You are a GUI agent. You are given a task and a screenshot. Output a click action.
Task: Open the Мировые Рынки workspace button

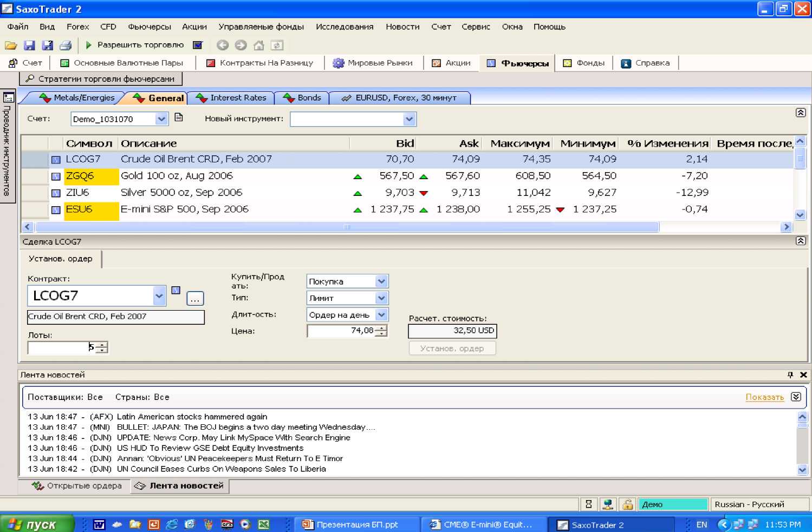373,63
